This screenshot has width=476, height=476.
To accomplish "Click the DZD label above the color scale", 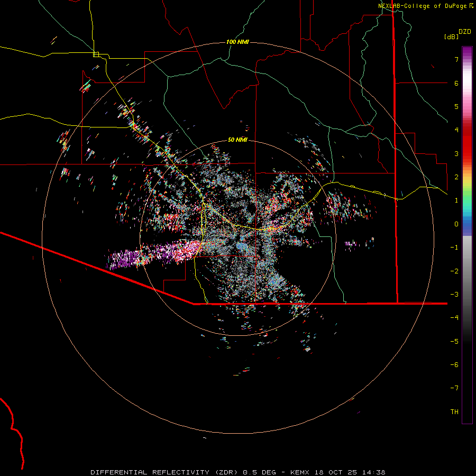I will pyautogui.click(x=465, y=32).
